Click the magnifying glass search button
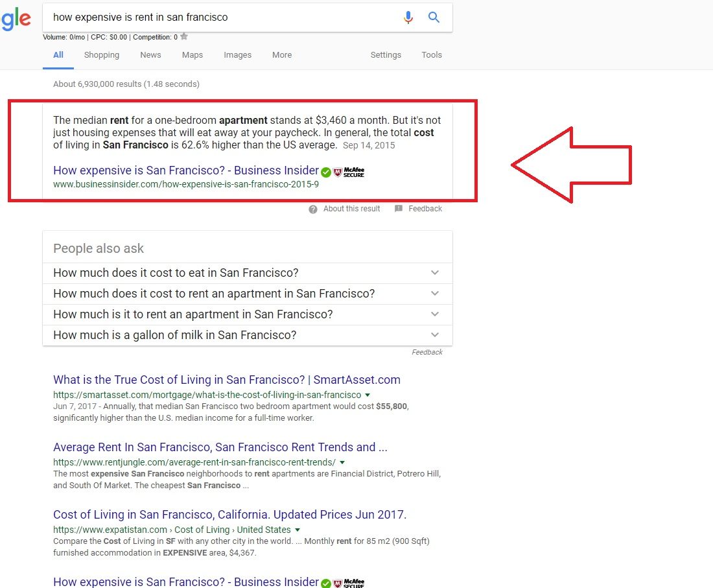Screen dimensions: 713x588 click(x=434, y=18)
